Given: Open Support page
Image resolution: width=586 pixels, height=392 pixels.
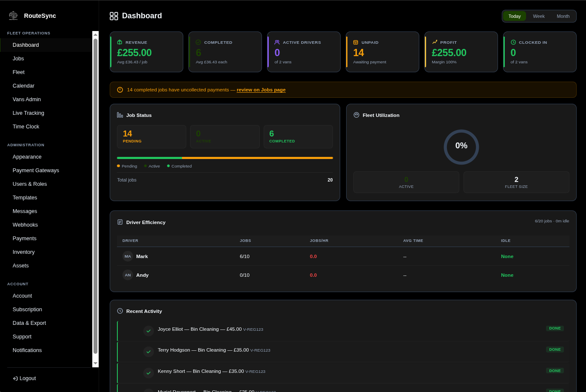Looking at the screenshot, I should coord(46,337).
